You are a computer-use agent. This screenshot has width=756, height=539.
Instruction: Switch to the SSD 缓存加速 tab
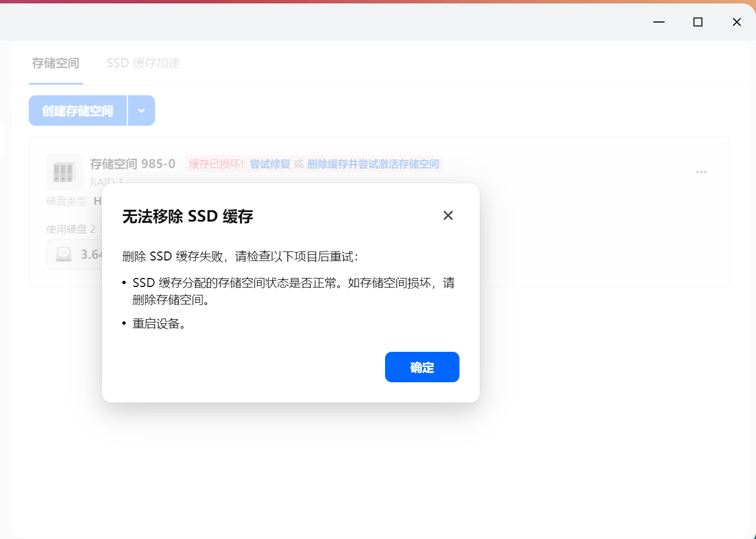click(x=143, y=63)
